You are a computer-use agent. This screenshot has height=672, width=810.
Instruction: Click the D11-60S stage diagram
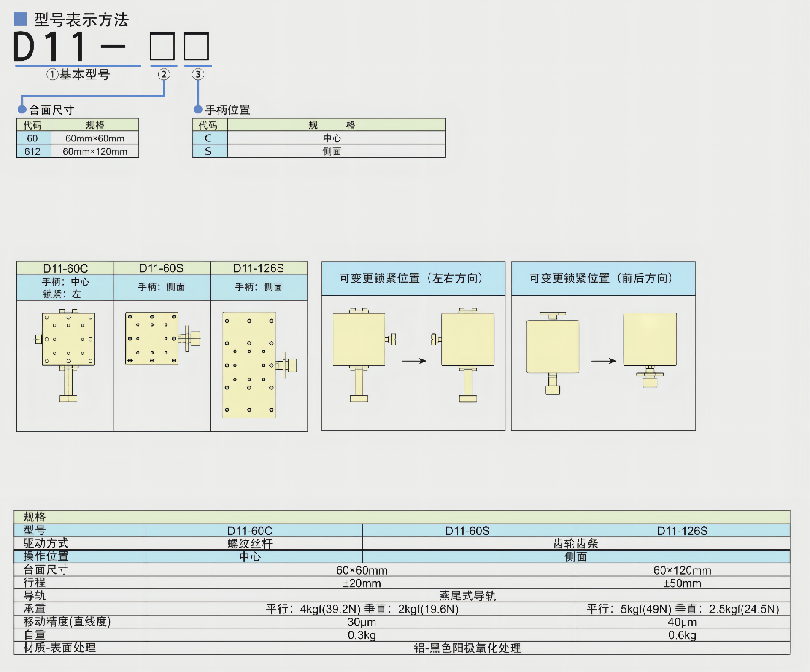coord(152,339)
